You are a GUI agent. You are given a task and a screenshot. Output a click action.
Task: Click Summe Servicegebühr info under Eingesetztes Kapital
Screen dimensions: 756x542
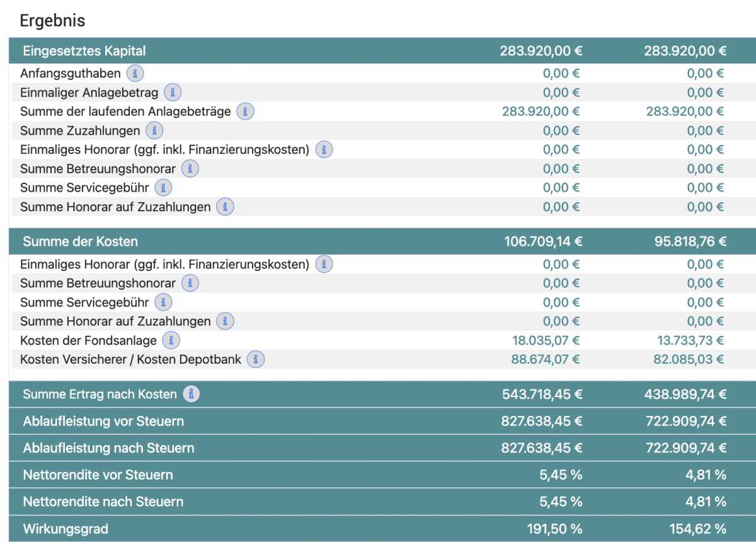coord(163,188)
